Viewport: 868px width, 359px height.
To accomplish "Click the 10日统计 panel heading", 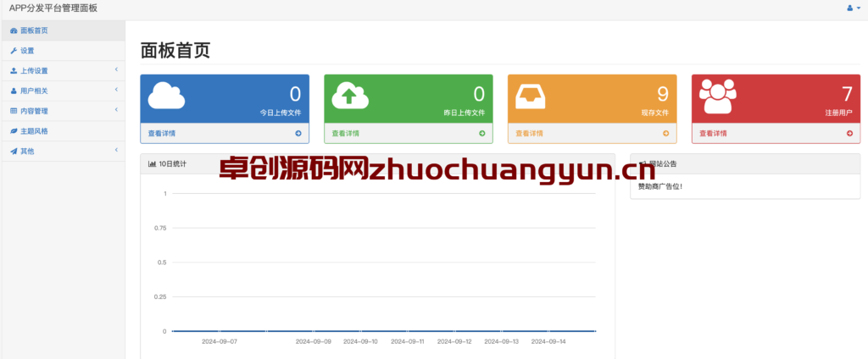I will pyautogui.click(x=377, y=164).
